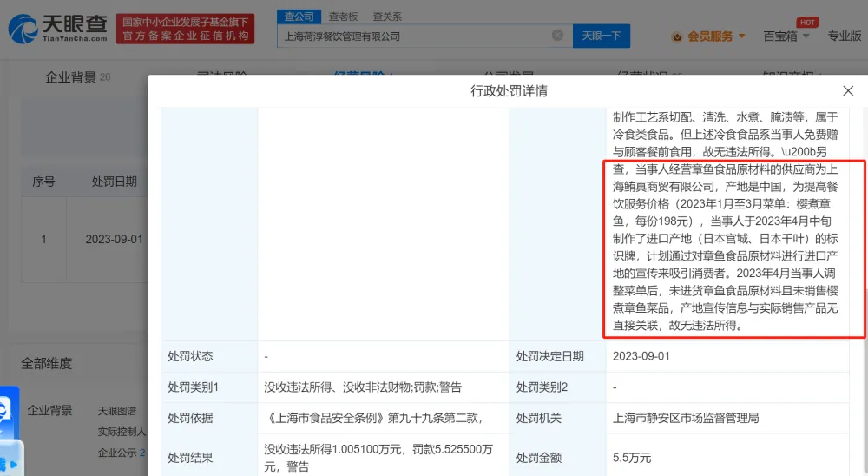Screen dimensions: 868x476
Task: Click the 处罚日期 column header
Action: click(114, 182)
